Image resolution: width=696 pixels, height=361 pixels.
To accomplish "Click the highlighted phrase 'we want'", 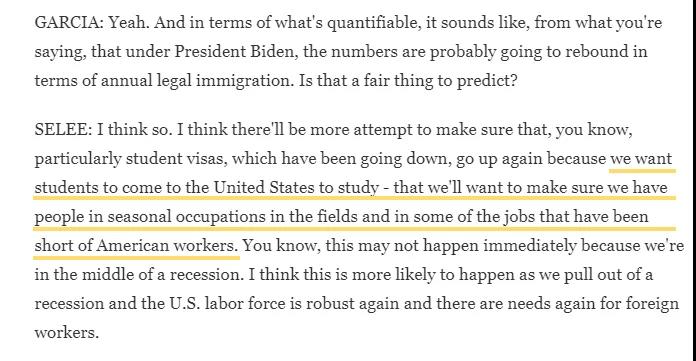I will point(641,159).
